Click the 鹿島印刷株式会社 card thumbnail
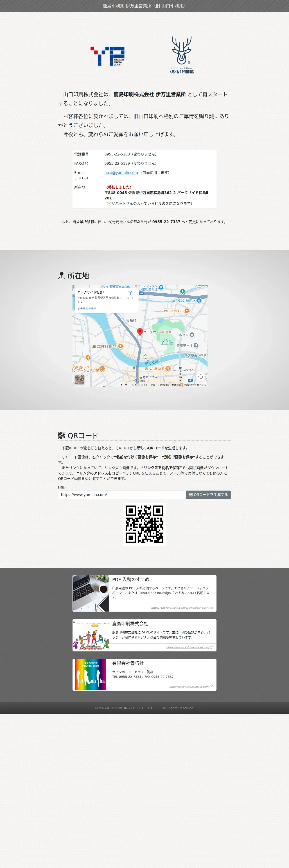 click(90, 635)
